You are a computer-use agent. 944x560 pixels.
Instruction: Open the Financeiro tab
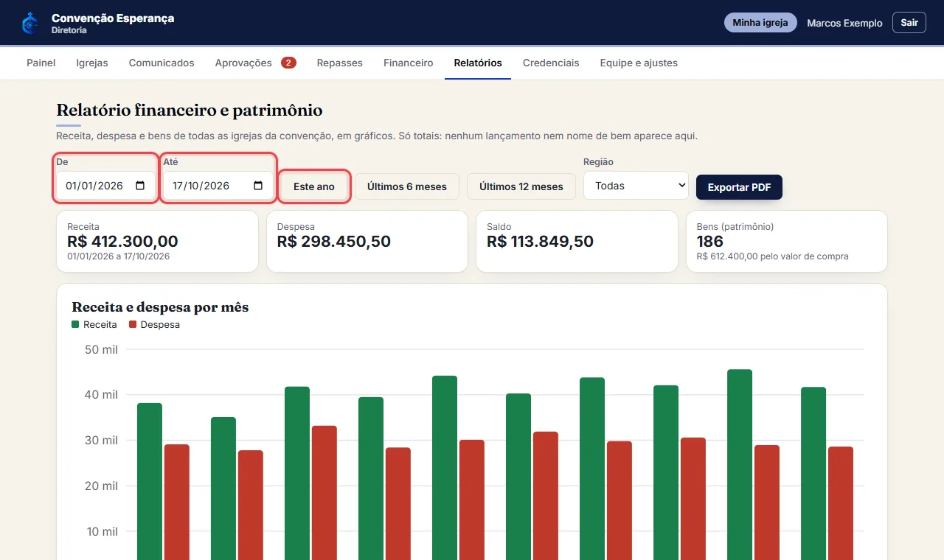(409, 63)
